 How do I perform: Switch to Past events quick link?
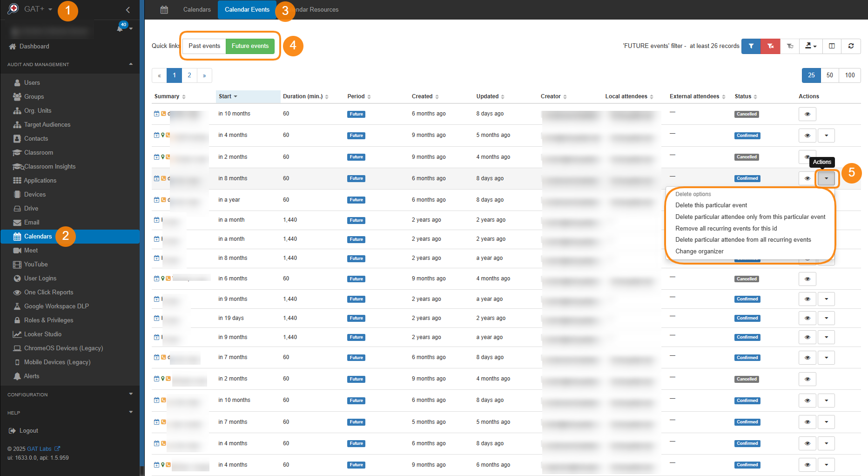[204, 46]
